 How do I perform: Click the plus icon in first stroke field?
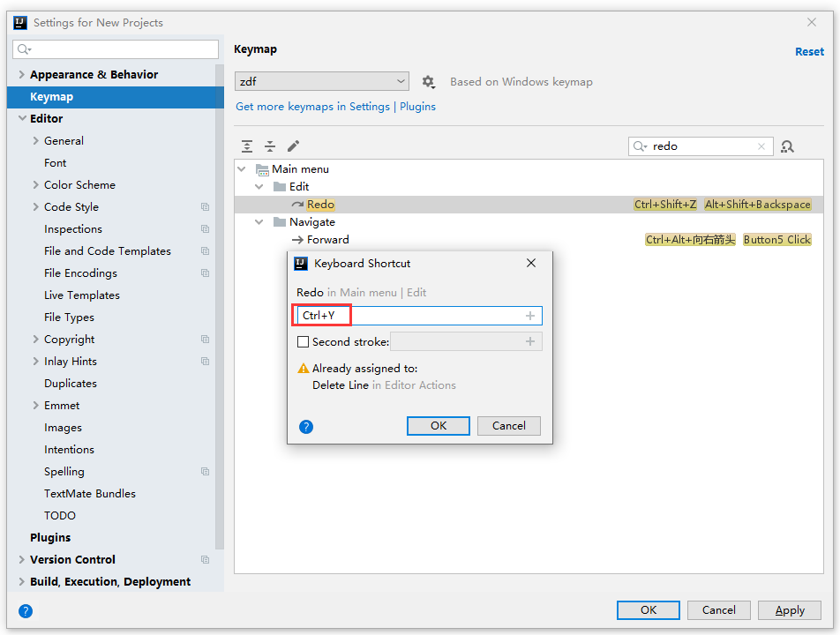530,316
